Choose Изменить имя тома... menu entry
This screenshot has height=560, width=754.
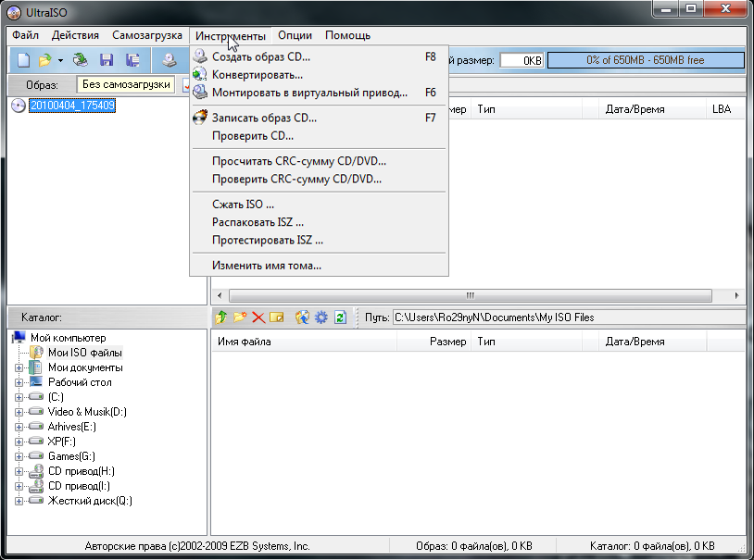[x=319, y=266]
